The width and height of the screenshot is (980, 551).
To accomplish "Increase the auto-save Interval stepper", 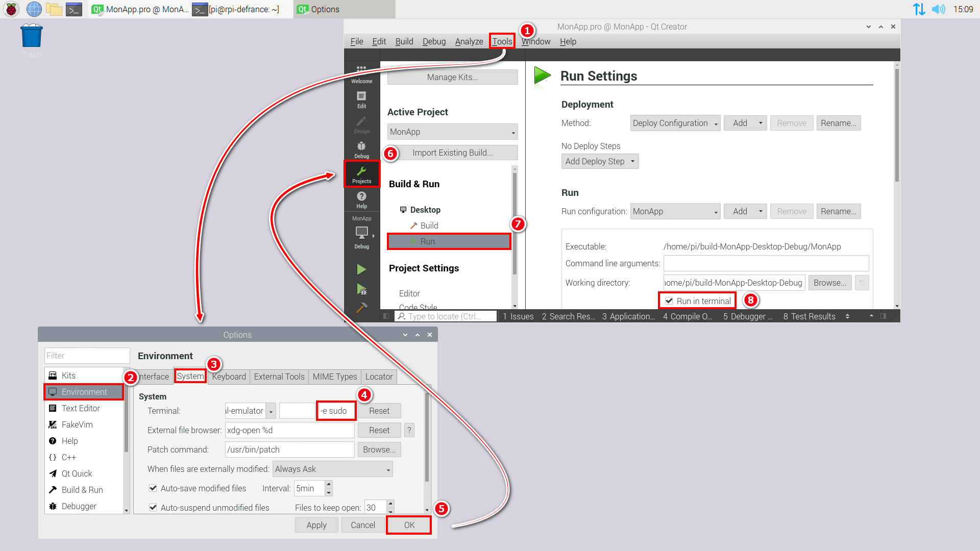I will pos(329,484).
